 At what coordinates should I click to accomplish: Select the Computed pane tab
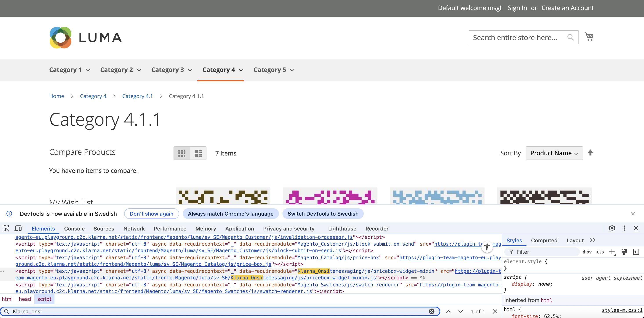[544, 240]
